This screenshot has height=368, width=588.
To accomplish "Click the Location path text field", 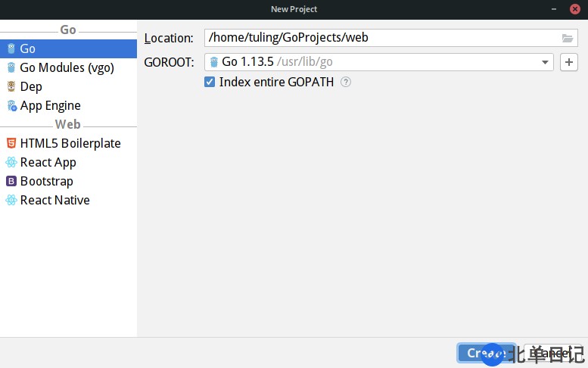I will point(378,38).
